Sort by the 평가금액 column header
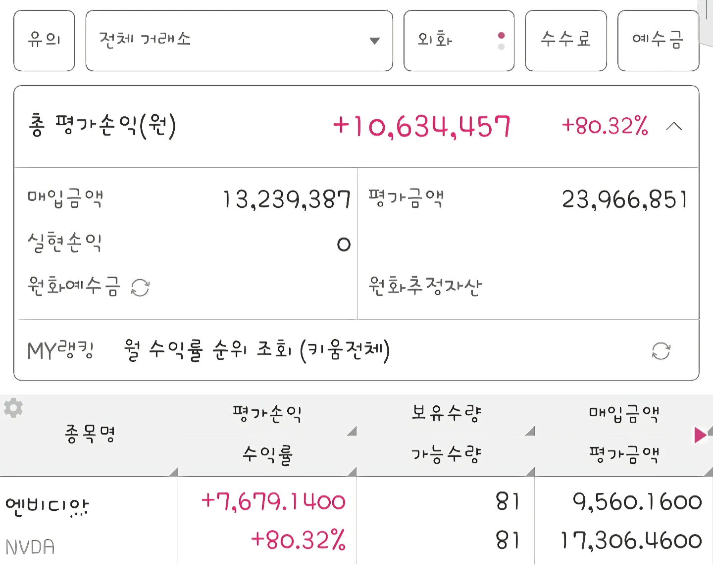Screen dimensions: 713x588 point(624,455)
